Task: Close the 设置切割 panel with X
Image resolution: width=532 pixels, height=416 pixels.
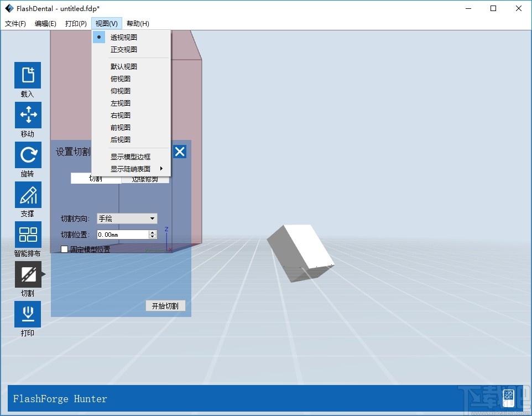Action: (180, 152)
